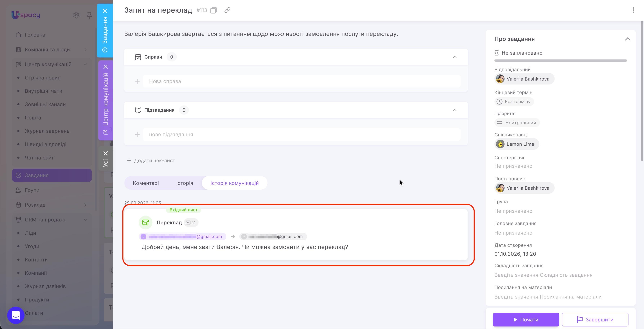The height and width of the screenshot is (329, 644).
Task: Click the Нова справа input field
Action: pyautogui.click(x=302, y=81)
